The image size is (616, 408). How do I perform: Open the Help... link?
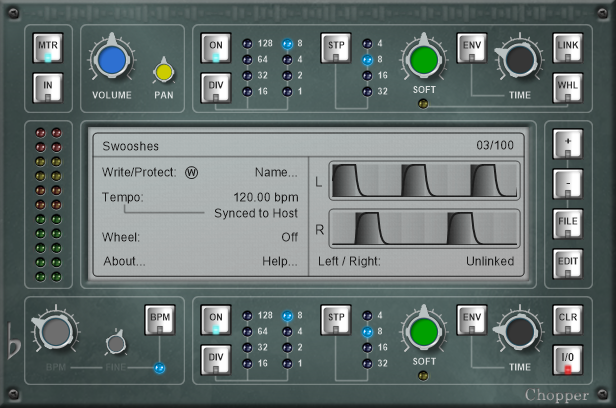(279, 261)
